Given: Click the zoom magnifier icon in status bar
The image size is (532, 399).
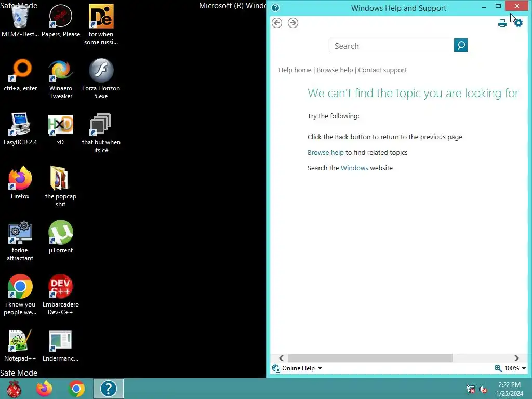Looking at the screenshot, I should pyautogui.click(x=498, y=368).
